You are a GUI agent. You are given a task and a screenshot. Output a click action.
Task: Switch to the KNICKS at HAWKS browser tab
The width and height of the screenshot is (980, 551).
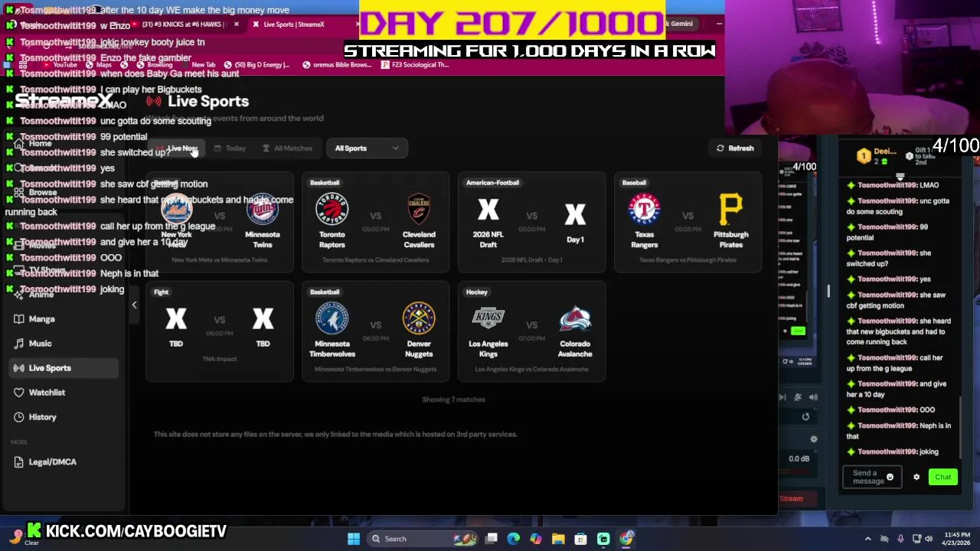[184, 24]
